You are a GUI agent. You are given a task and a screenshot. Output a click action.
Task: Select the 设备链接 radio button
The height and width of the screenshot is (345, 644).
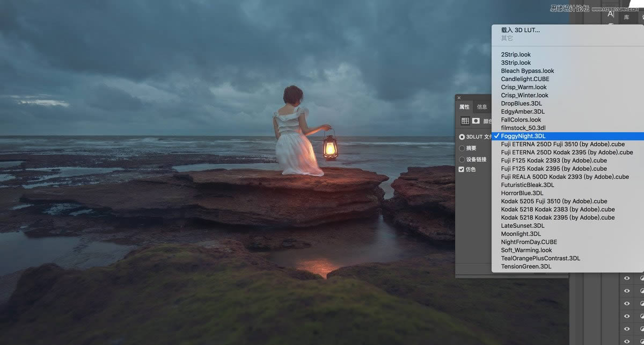(462, 160)
